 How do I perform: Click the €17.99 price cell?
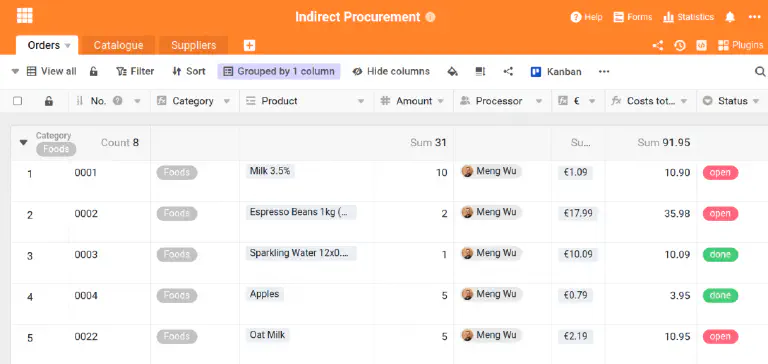coord(577,214)
